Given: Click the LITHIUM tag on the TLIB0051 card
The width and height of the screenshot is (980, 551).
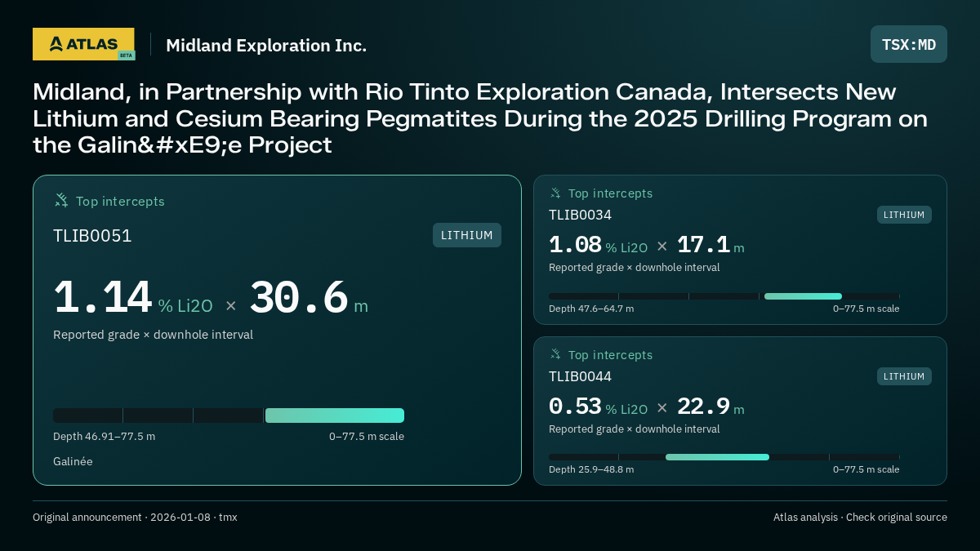Looking at the screenshot, I should [x=467, y=235].
